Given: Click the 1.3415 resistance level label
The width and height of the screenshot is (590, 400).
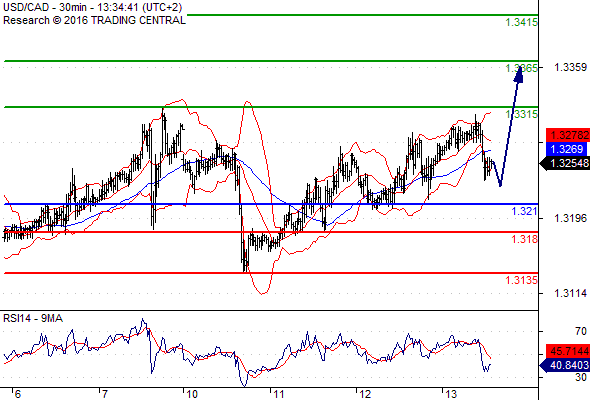Looking at the screenshot, I should pyautogui.click(x=521, y=23).
